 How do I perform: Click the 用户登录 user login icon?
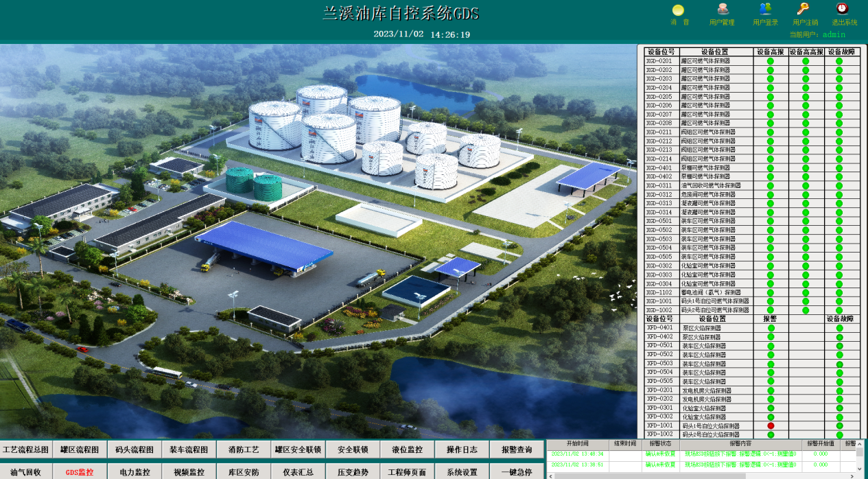coord(765,10)
